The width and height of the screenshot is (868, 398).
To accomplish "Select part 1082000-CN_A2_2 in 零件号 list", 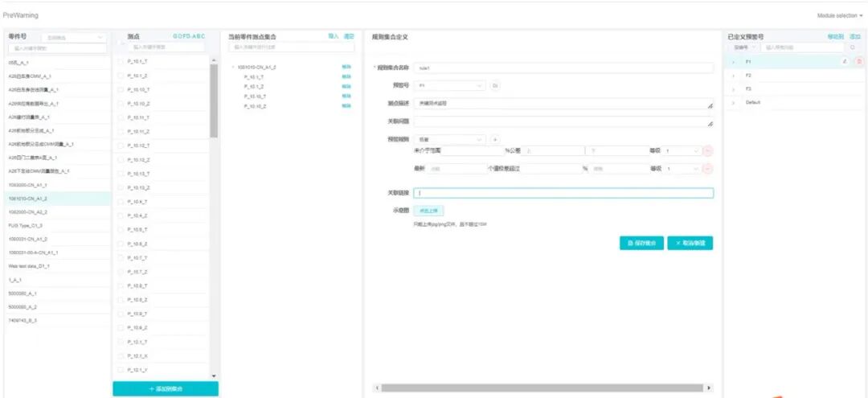I will [57, 211].
